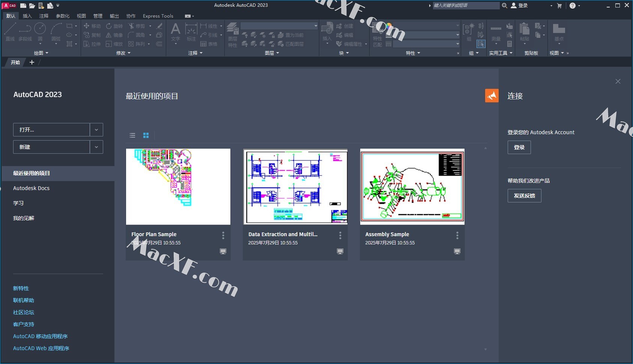Click the 修剪 (Trim) tool
633x364 pixels.
pos(137,26)
